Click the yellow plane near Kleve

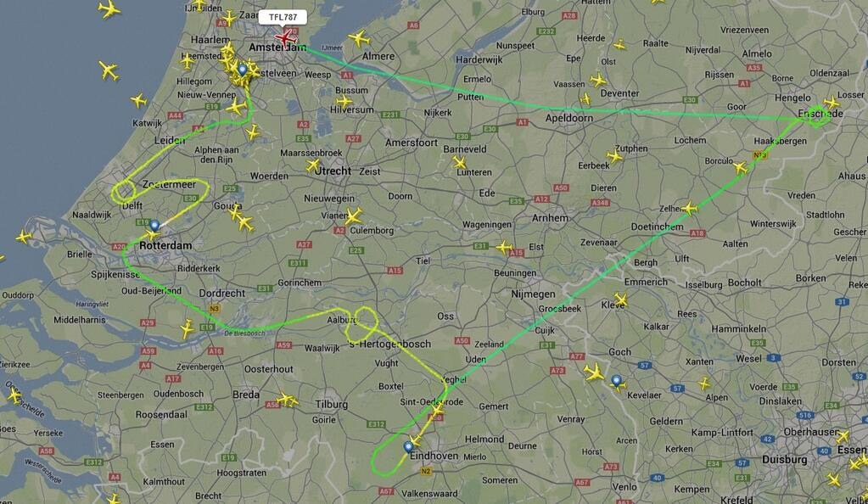pyautogui.click(x=620, y=300)
